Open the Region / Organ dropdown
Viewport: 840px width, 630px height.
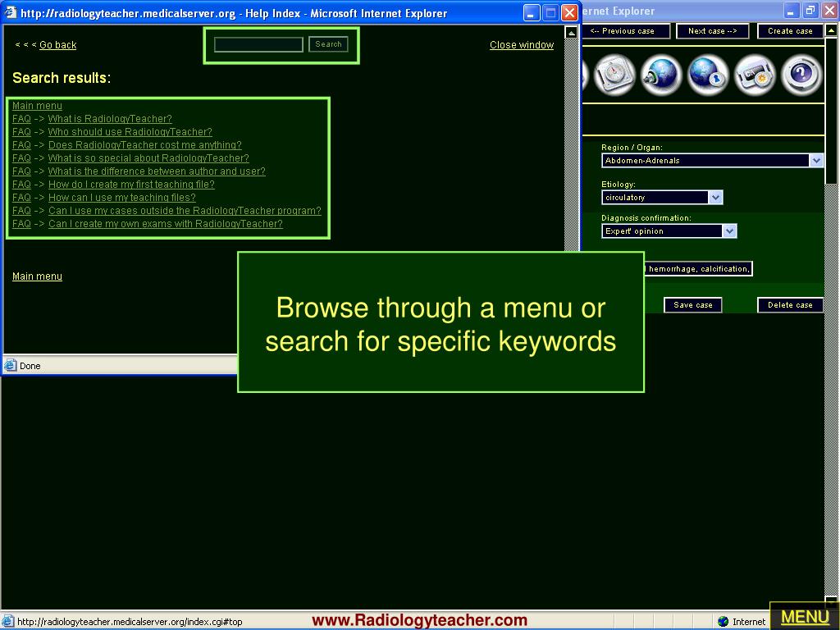711,160
